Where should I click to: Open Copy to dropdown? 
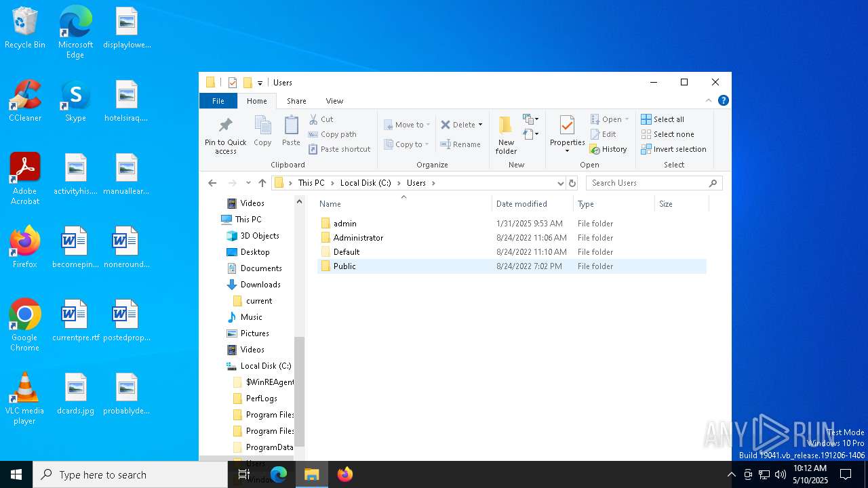(406, 144)
